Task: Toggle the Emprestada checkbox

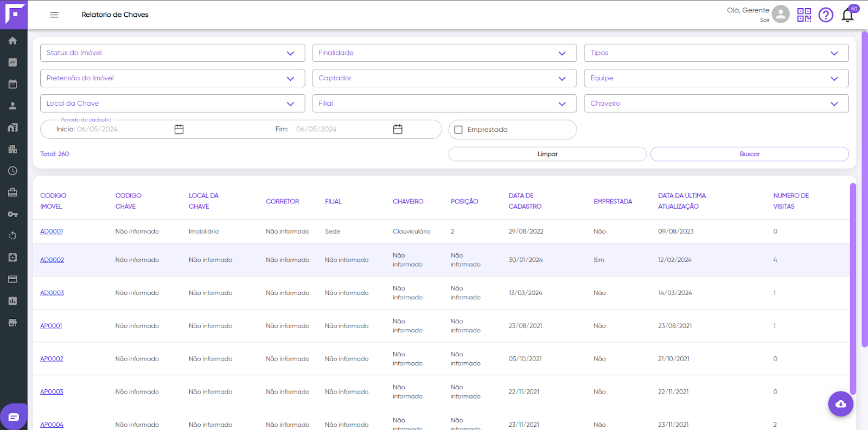Action: (x=458, y=130)
